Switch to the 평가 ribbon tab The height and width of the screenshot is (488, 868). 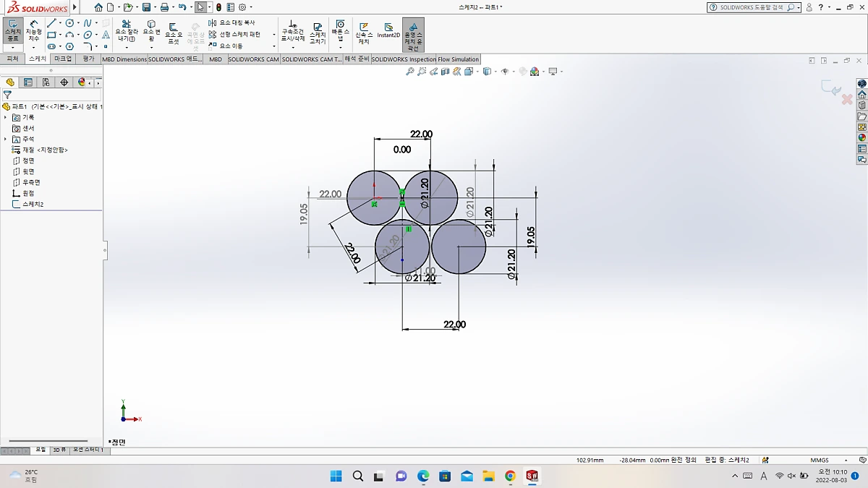tap(88, 59)
